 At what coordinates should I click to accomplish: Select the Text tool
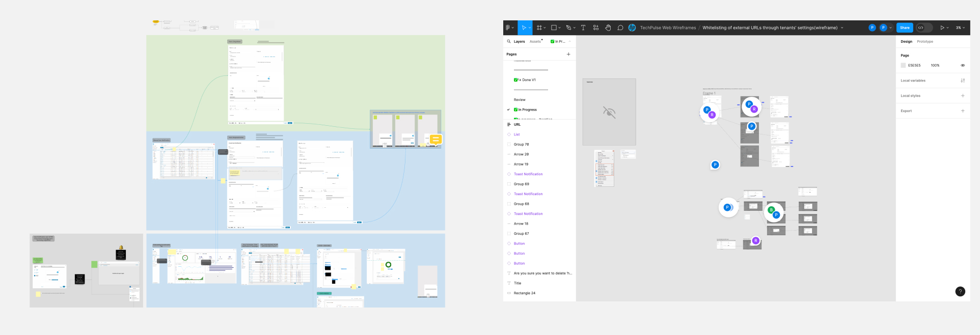[x=583, y=27]
